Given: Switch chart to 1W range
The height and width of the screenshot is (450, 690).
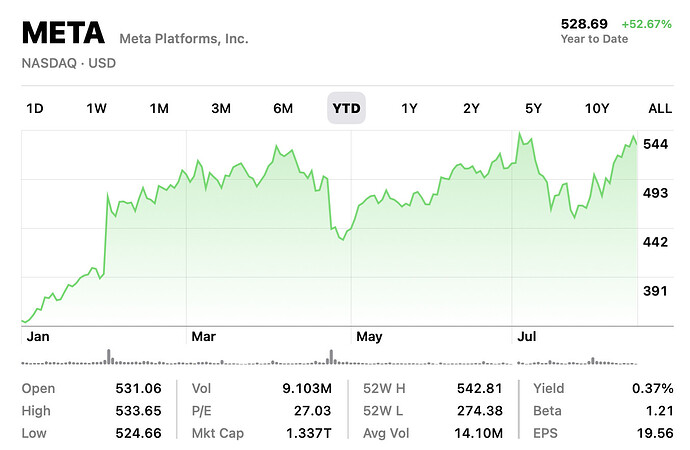Looking at the screenshot, I should [97, 108].
